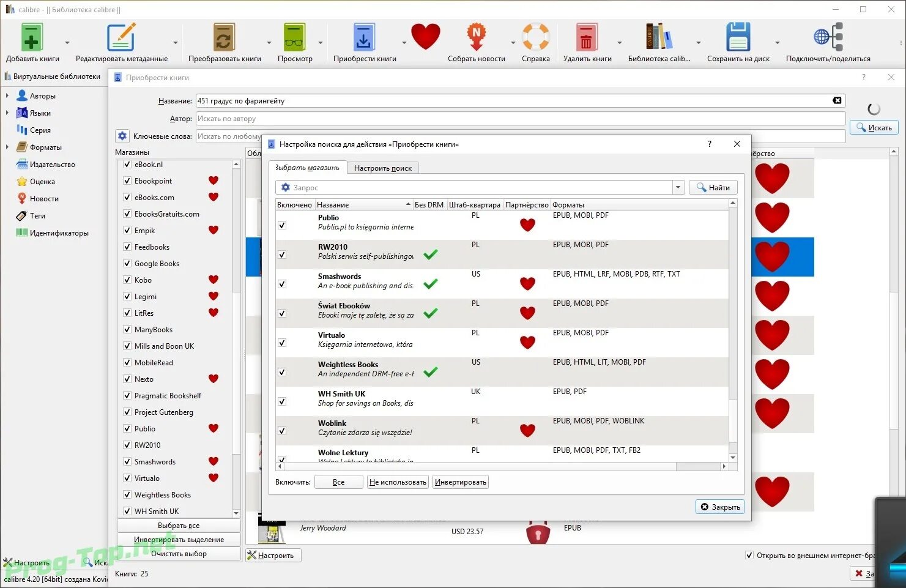Open Help lifebuoy icon
This screenshot has width=906, height=588.
pos(536,37)
